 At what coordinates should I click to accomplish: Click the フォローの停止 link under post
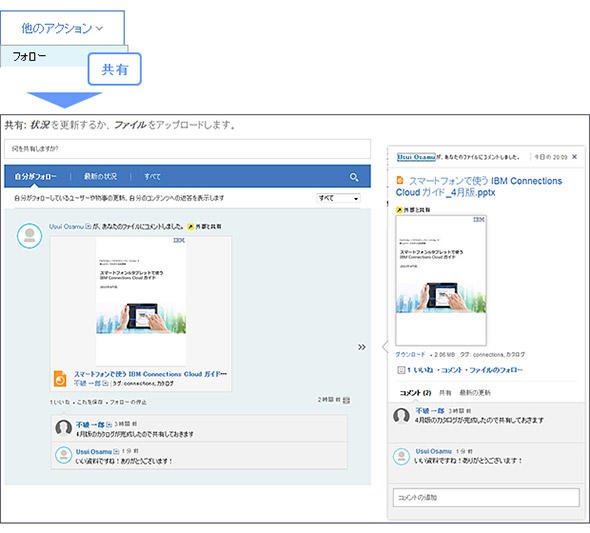click(x=128, y=402)
